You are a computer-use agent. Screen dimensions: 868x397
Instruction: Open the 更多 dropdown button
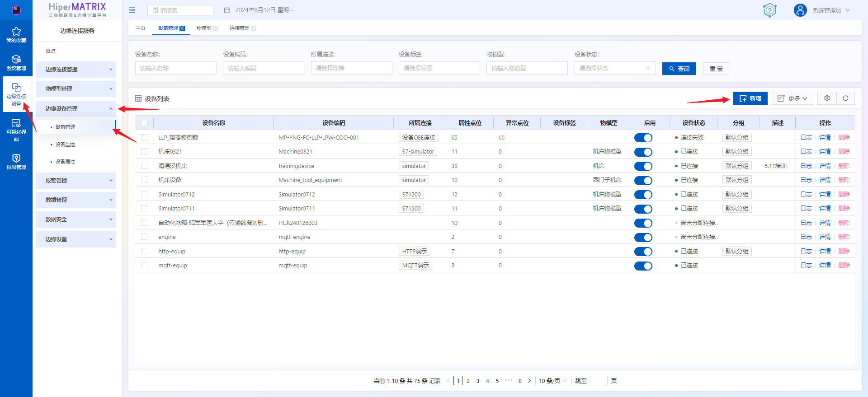coord(792,98)
